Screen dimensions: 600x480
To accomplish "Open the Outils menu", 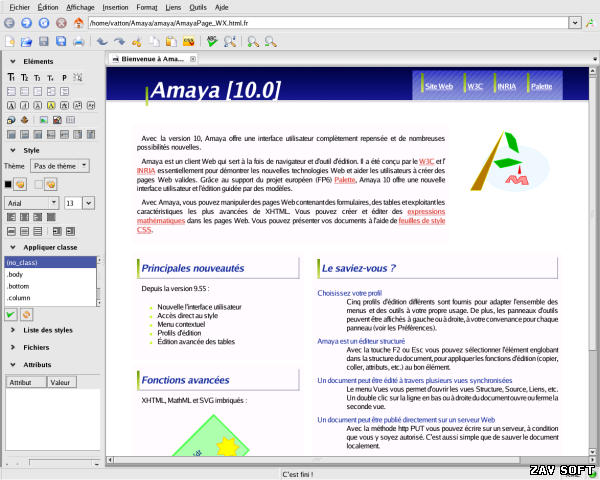I will point(198,7).
